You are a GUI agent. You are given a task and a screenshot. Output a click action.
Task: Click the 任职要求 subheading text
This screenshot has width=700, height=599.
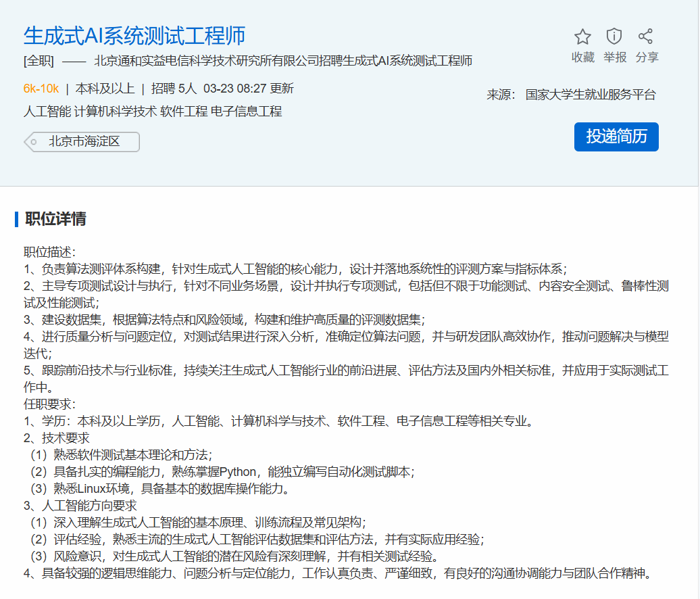(49, 404)
